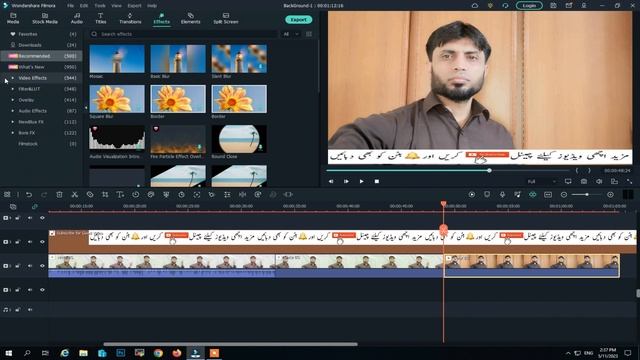The image size is (640, 360).
Task: Open the cloud icon in title bar
Action: point(475,6)
